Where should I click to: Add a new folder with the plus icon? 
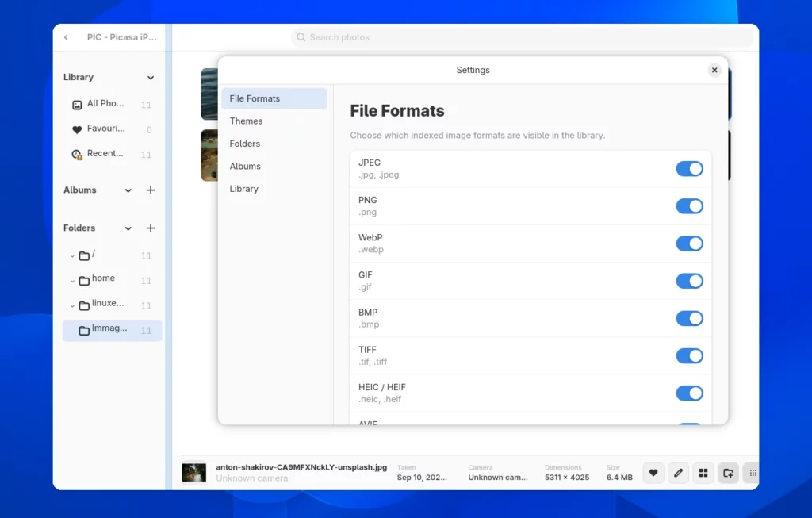point(151,228)
